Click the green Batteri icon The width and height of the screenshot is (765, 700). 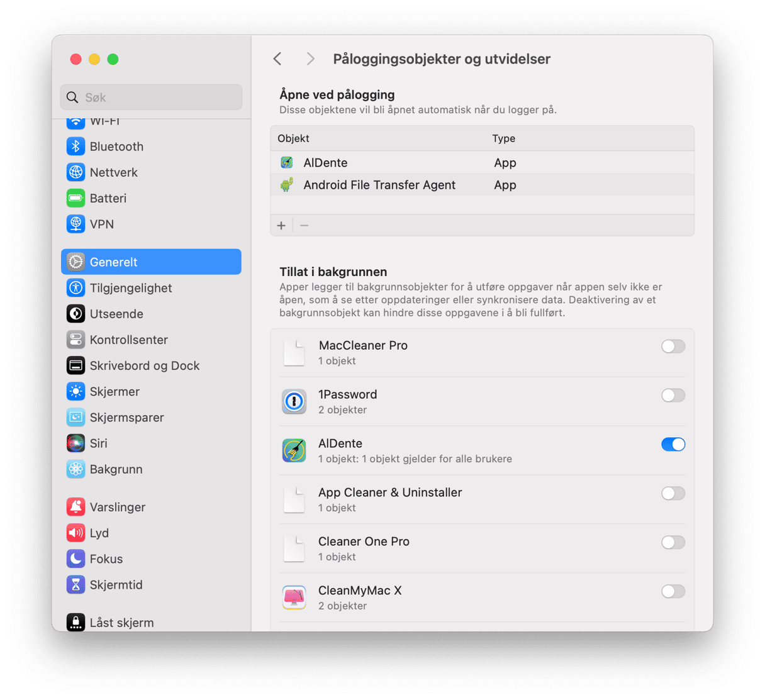(x=76, y=198)
